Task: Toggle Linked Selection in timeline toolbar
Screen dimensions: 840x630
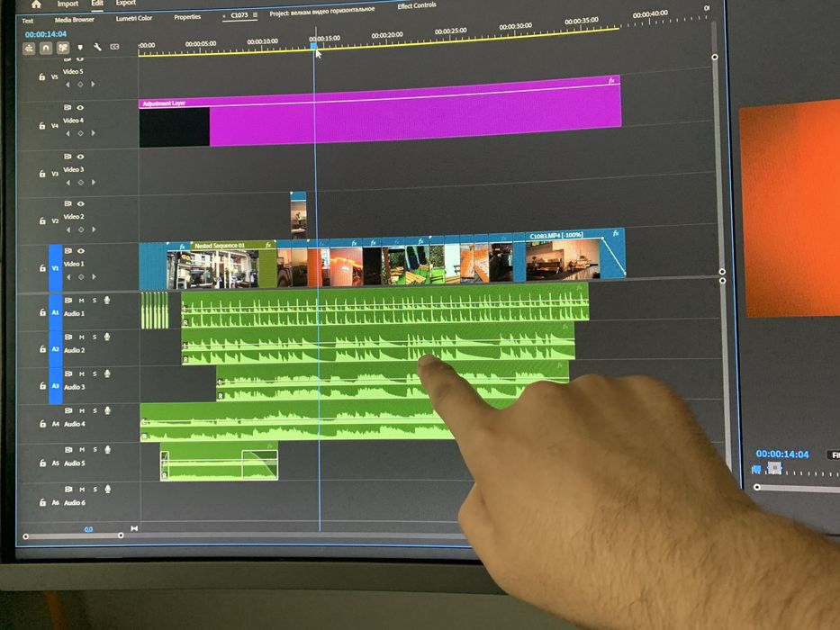Action: click(x=63, y=48)
